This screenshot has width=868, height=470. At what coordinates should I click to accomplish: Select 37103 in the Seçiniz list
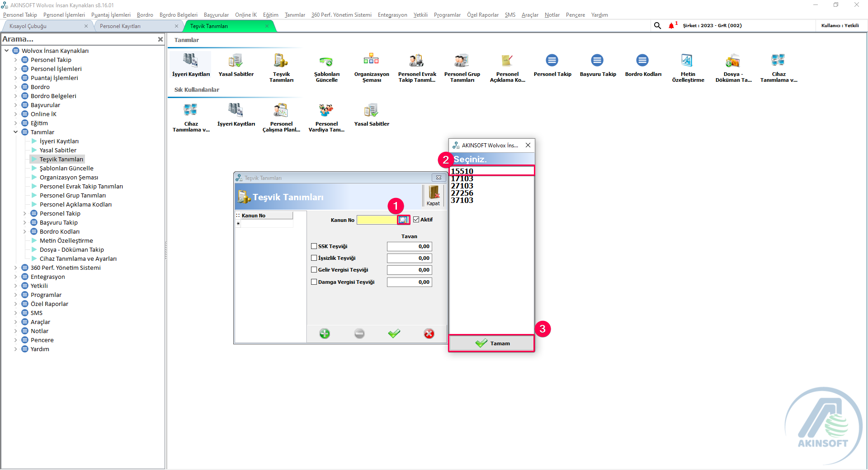pos(492,200)
